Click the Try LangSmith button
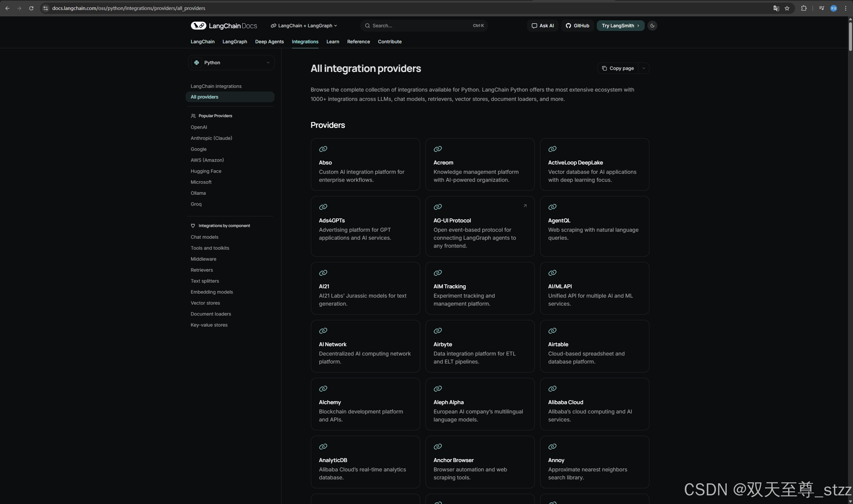Image resolution: width=853 pixels, height=504 pixels. [620, 26]
